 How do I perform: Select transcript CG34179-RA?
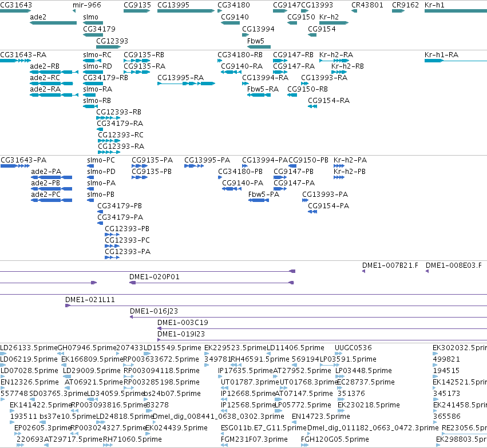point(100,129)
